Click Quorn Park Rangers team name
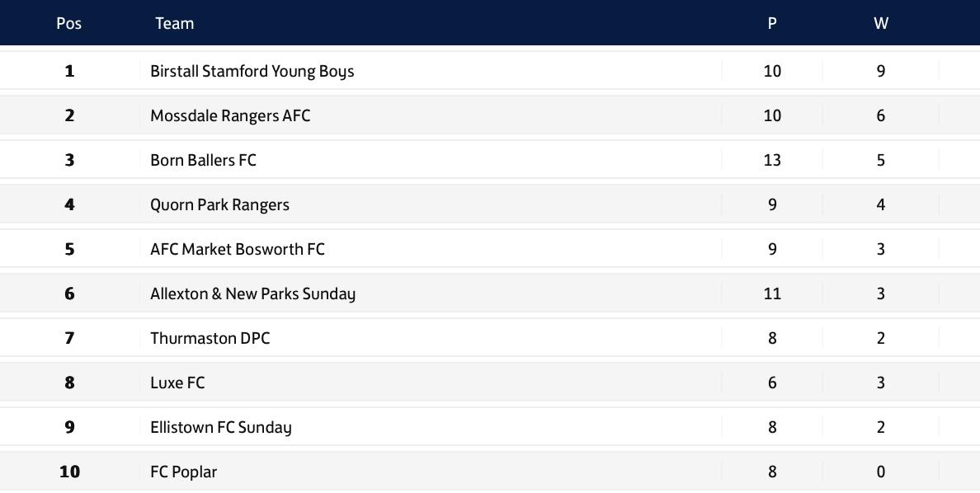980x493 pixels. [219, 205]
